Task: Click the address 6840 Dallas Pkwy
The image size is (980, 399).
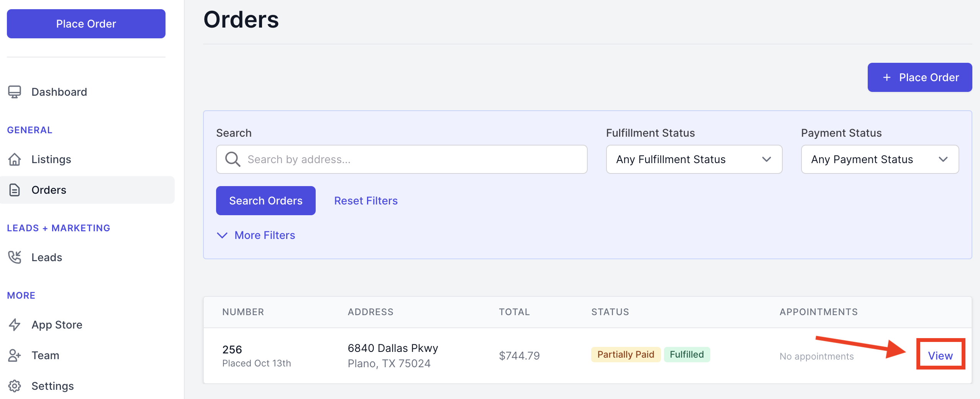Action: pos(393,348)
